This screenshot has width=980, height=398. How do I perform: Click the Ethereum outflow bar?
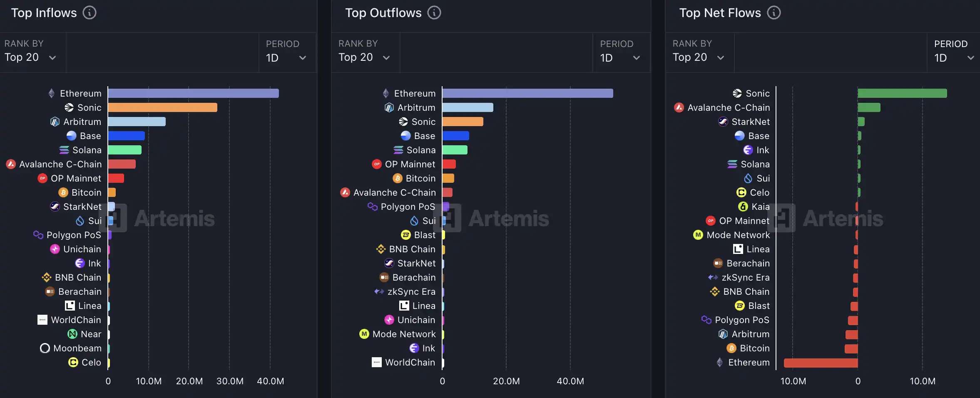(x=527, y=93)
